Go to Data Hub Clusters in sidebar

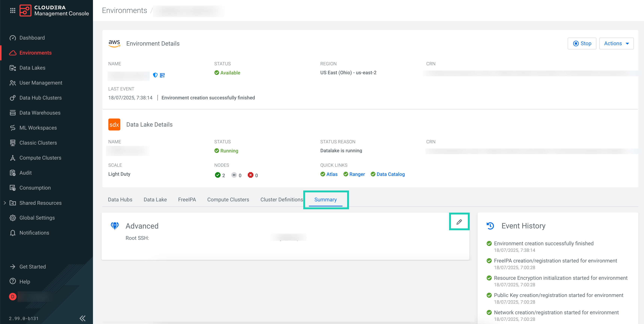click(40, 98)
